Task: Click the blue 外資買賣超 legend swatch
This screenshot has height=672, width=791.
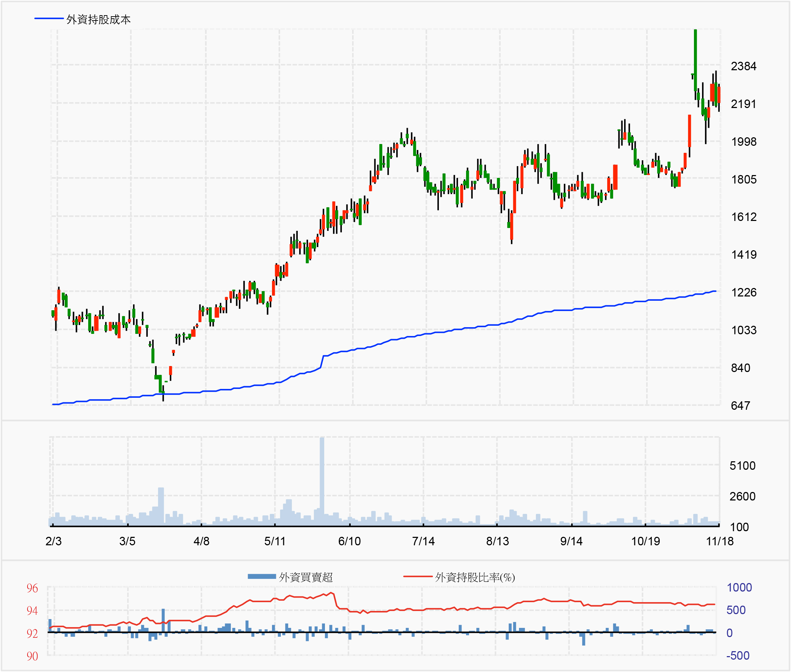Action: point(262,576)
